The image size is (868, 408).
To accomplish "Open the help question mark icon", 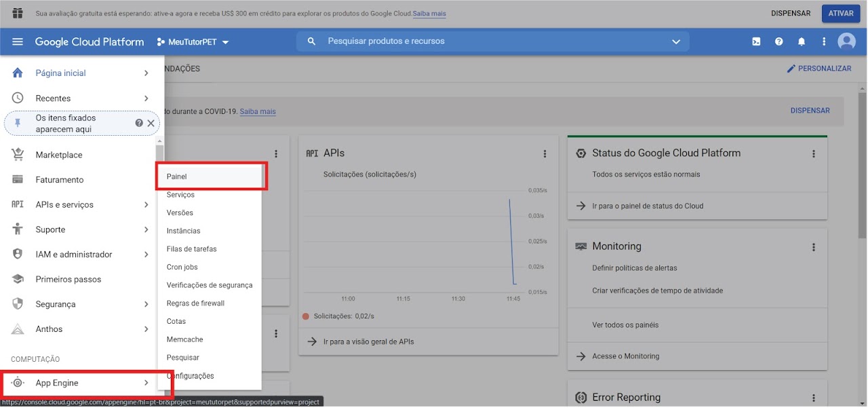I will click(778, 42).
